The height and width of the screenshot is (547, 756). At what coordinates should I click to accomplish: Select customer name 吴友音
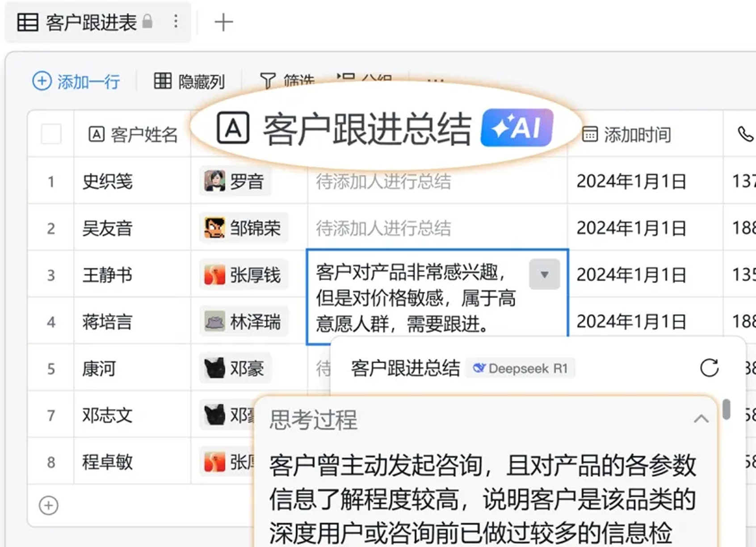[x=108, y=228]
